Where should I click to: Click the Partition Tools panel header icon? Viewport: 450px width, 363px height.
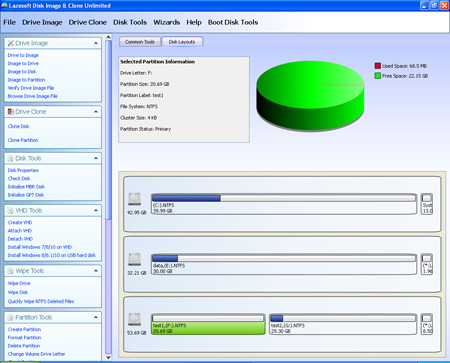[11, 317]
